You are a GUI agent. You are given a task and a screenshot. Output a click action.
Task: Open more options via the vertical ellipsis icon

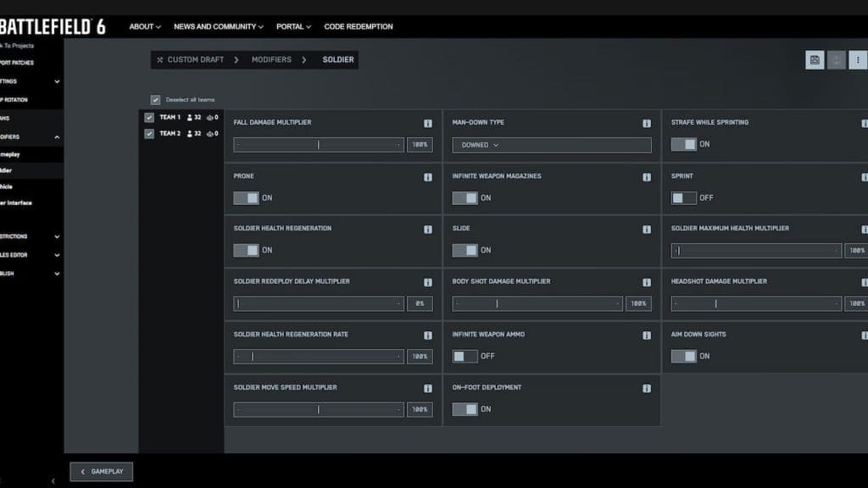(x=858, y=60)
